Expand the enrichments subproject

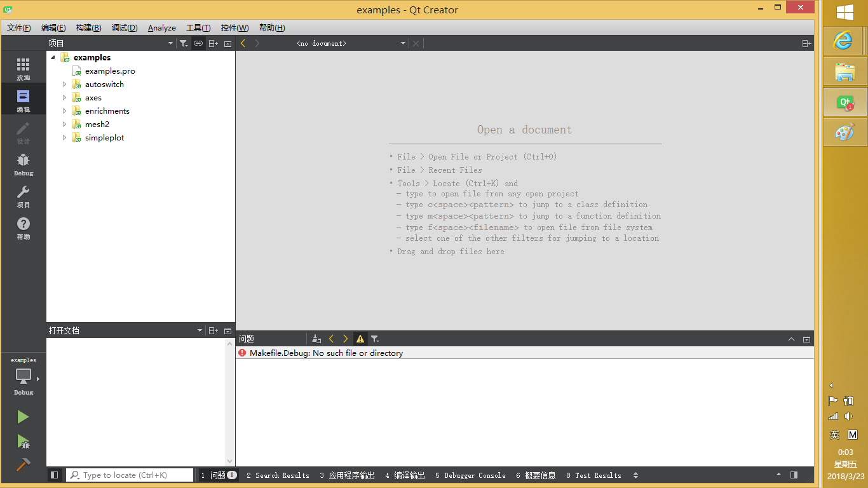[64, 111]
